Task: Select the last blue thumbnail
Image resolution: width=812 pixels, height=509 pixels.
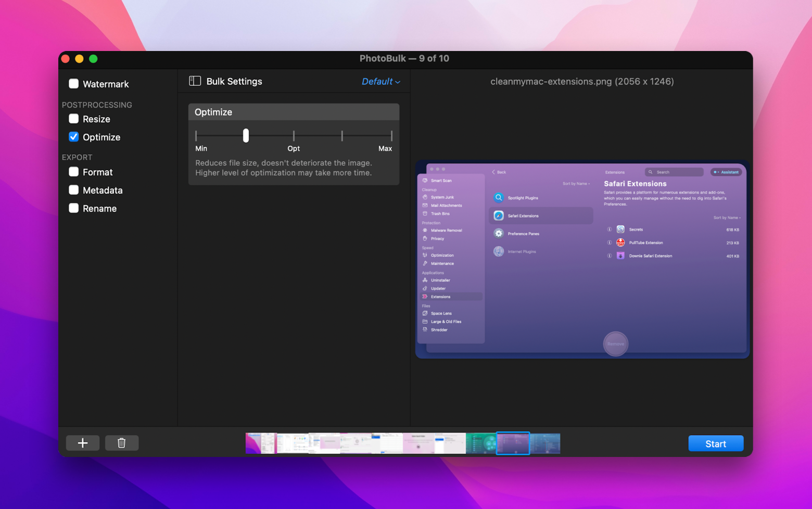Action: (545, 443)
